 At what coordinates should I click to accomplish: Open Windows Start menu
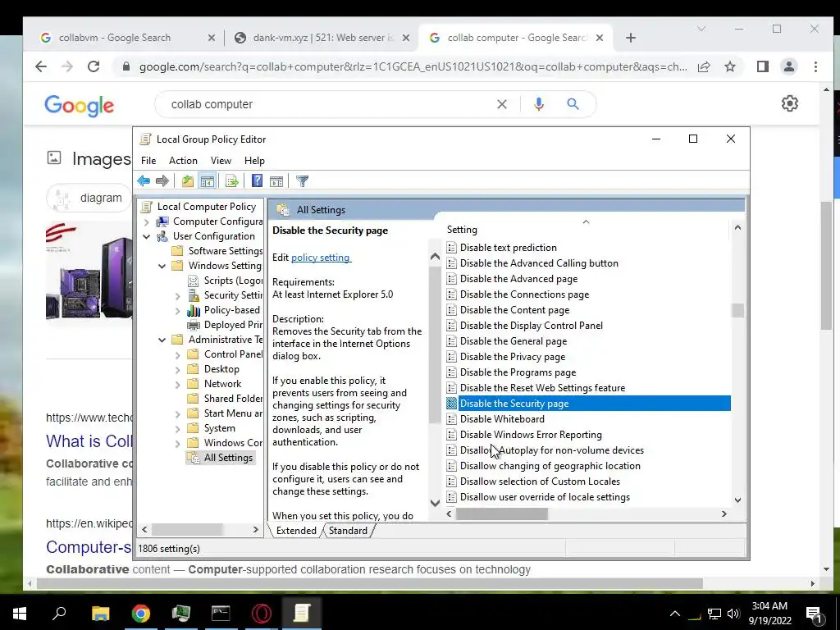(x=20, y=613)
